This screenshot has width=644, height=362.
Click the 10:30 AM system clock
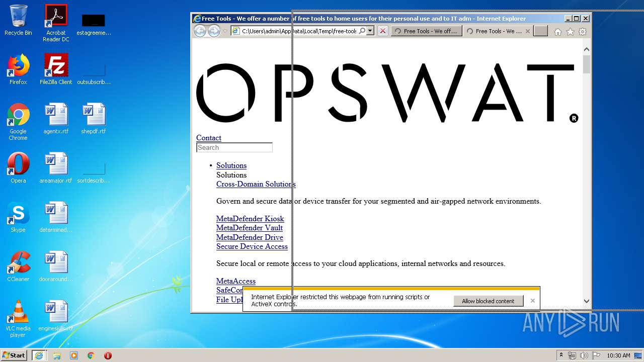click(x=618, y=355)
